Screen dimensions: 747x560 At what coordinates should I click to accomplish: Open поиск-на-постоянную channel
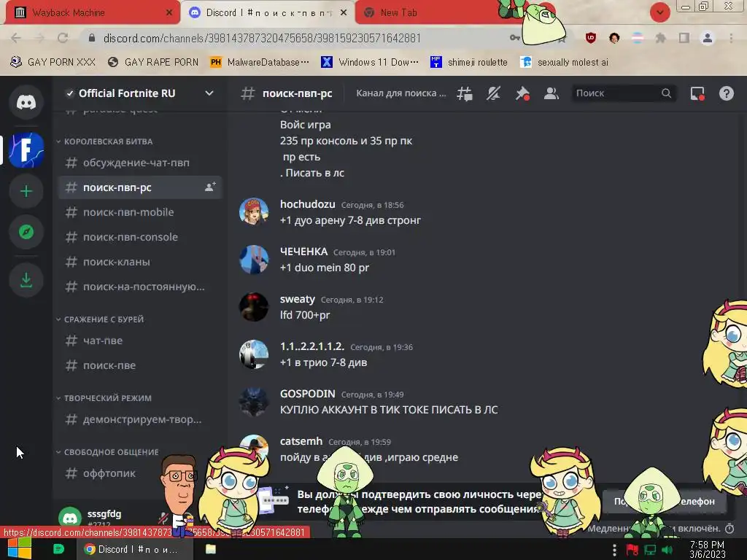[x=140, y=287]
